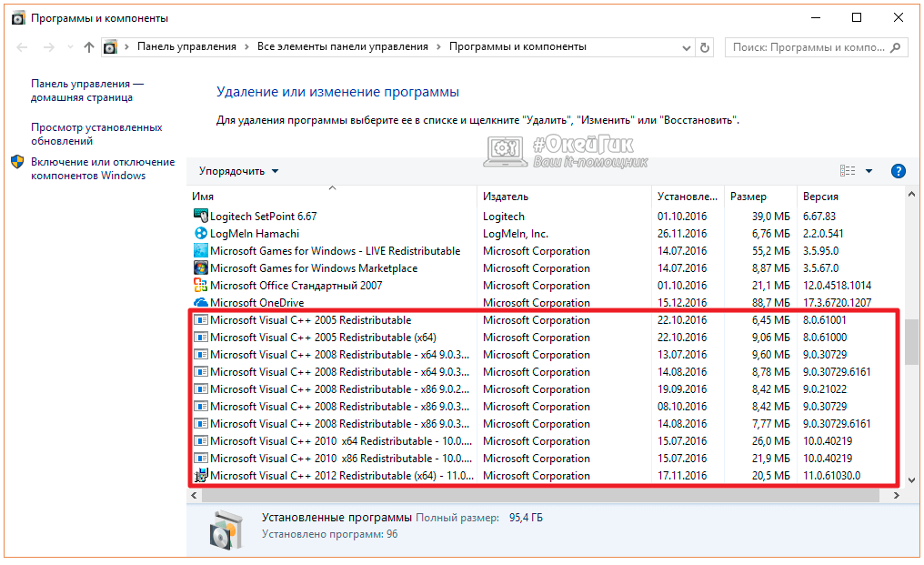Expand the address bar history dropdown
Viewport: 924px width, 565px height.
coord(686,48)
